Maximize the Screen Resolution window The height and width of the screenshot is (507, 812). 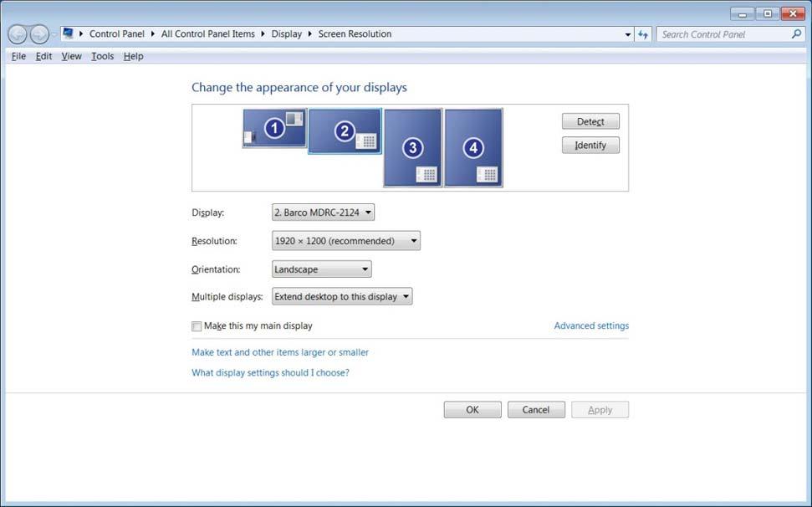tap(768, 14)
